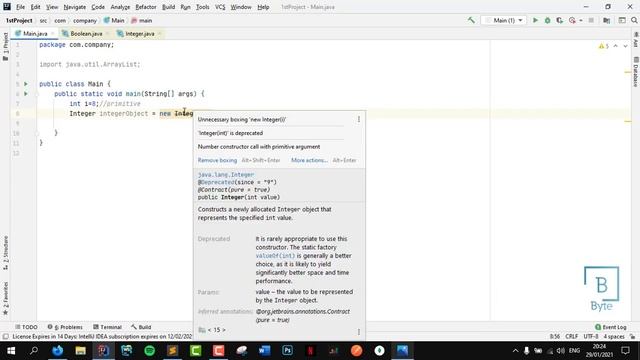Open Spotify from the taskbar
This screenshot has height=360, width=640.
150,351
